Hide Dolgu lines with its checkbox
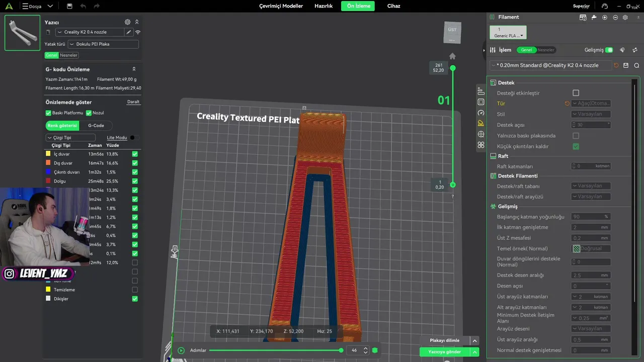The width and height of the screenshot is (644, 362). pyautogui.click(x=135, y=181)
